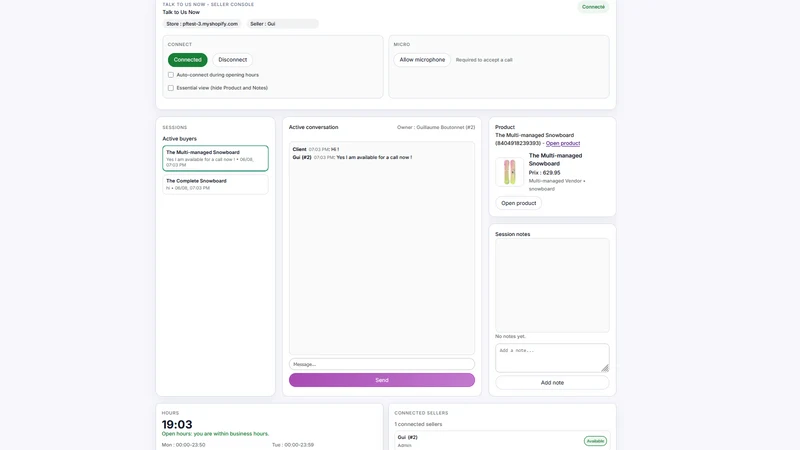Click the Store pftest-3.myshopify.com chip
The image size is (800, 450).
click(x=202, y=24)
